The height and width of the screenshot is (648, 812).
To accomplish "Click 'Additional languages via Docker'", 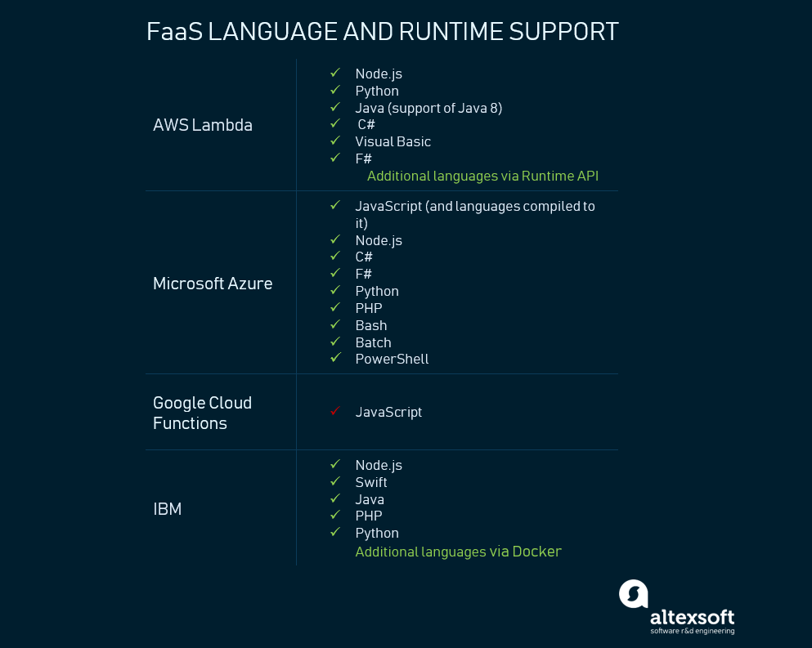I will (458, 552).
